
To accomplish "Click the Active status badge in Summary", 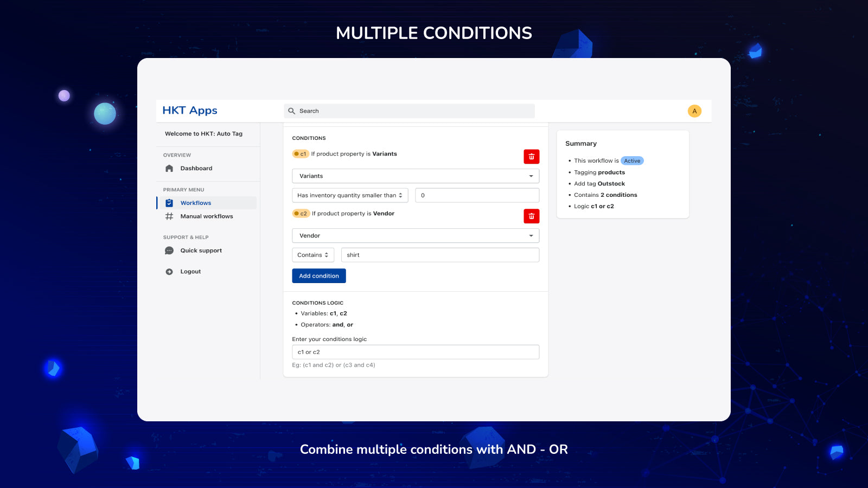I will click(x=632, y=160).
